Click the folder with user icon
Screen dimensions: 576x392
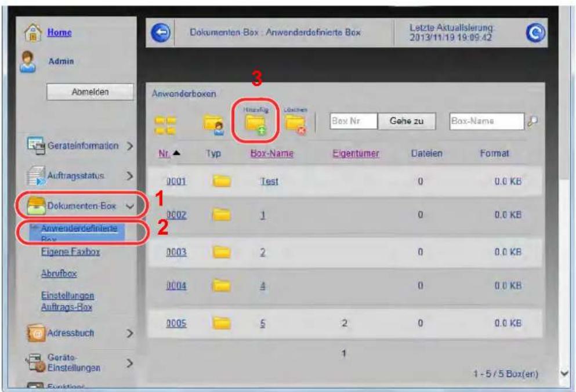pos(214,125)
